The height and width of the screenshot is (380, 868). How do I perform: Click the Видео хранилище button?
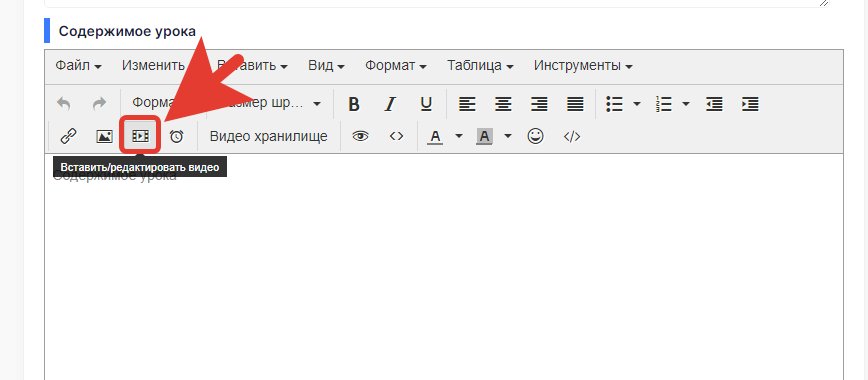268,136
